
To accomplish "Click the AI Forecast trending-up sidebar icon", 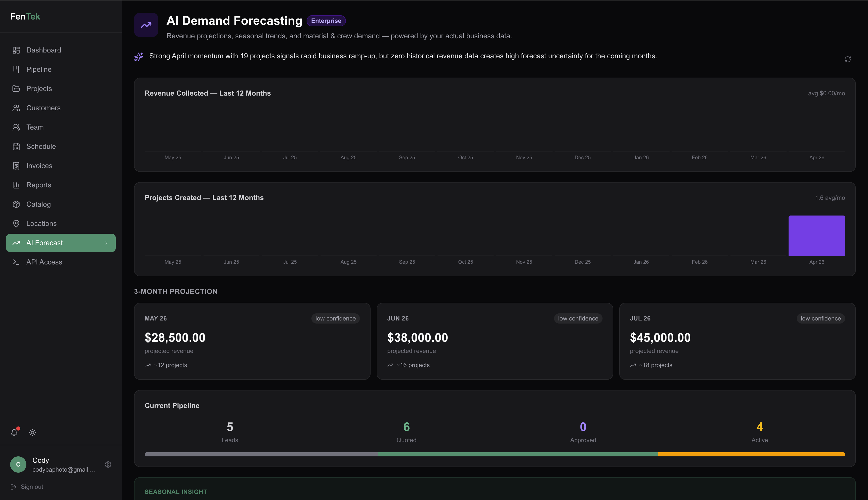I will point(16,243).
